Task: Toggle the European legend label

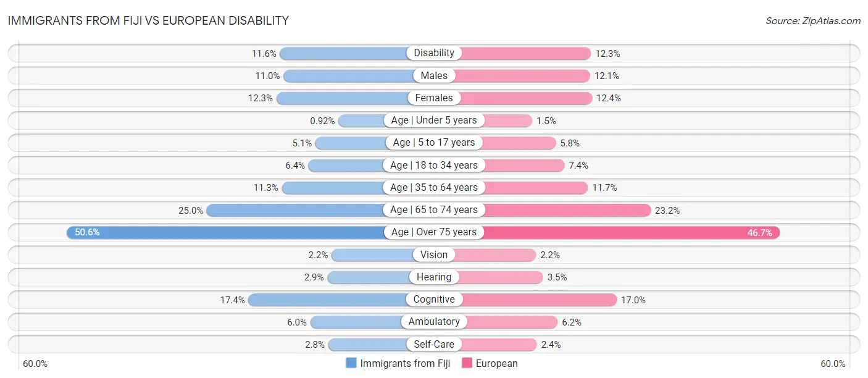Action: (498, 363)
